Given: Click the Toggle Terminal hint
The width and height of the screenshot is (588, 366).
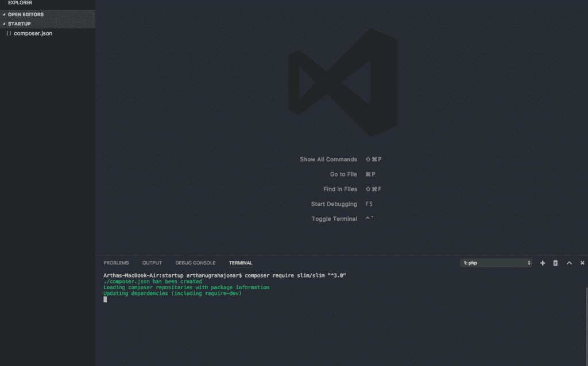Looking at the screenshot, I should click(x=334, y=219).
